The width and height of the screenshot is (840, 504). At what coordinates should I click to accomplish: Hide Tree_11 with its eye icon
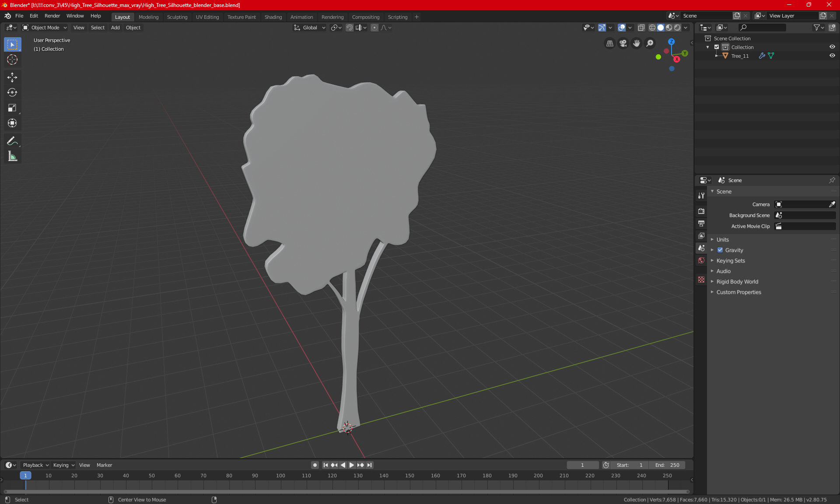tap(832, 56)
